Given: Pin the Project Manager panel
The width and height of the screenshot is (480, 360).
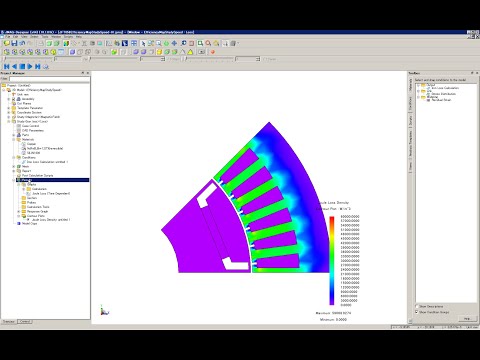Looking at the screenshot, I should click(x=83, y=73).
